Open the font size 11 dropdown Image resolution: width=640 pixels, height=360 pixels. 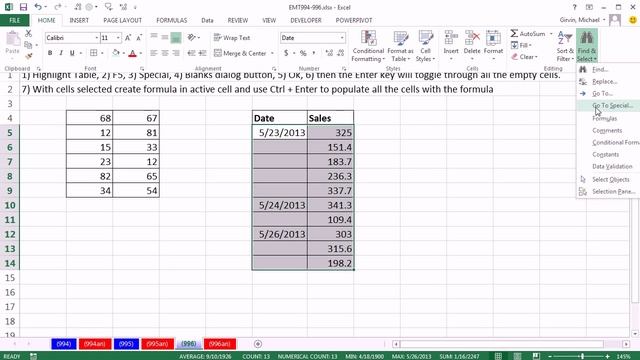(x=118, y=38)
